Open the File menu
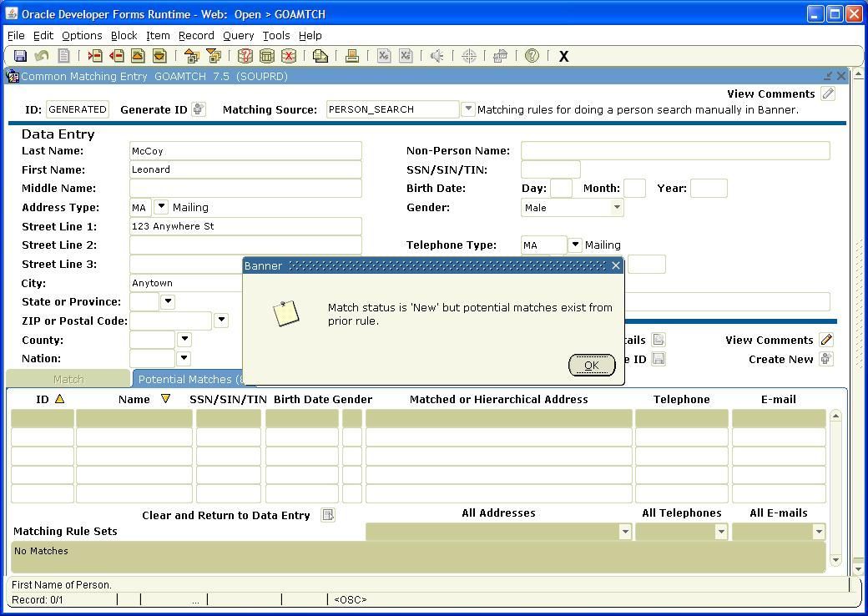 [x=16, y=35]
